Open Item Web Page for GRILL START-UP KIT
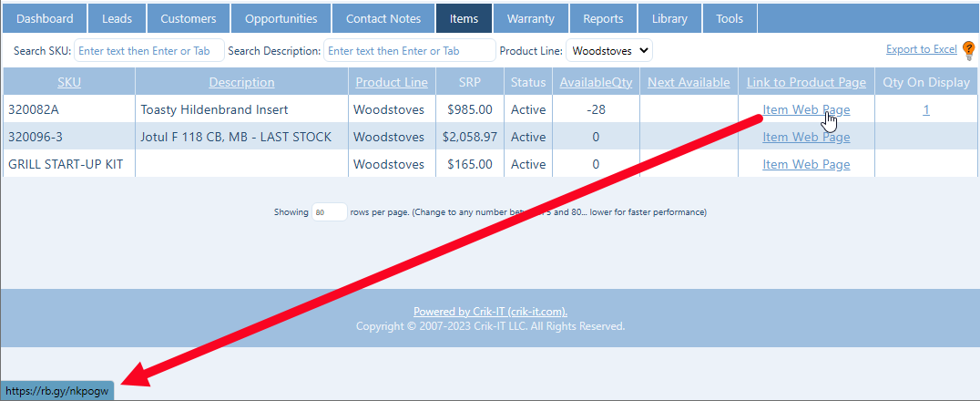The height and width of the screenshot is (401, 980). [806, 164]
